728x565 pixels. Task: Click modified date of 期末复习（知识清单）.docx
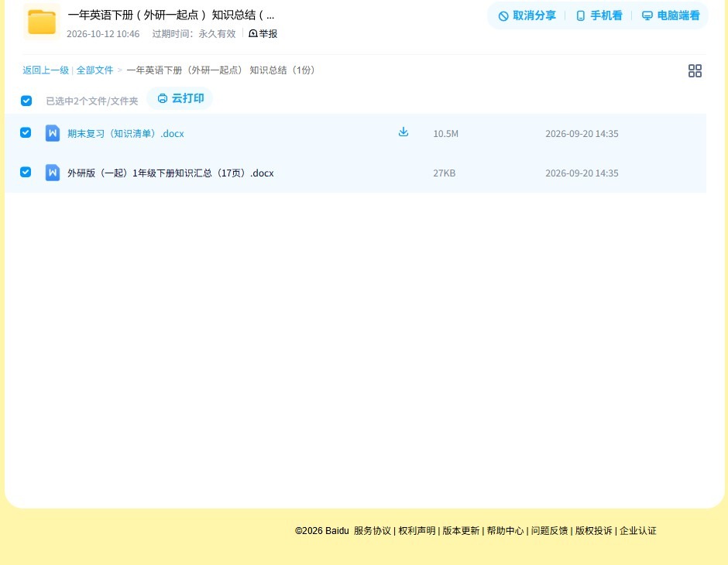582,134
